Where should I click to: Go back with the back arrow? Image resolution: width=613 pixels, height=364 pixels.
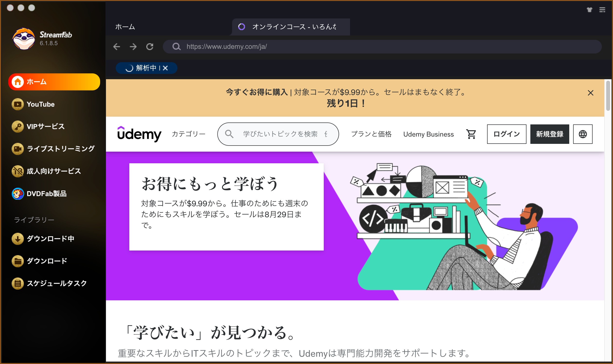click(117, 47)
